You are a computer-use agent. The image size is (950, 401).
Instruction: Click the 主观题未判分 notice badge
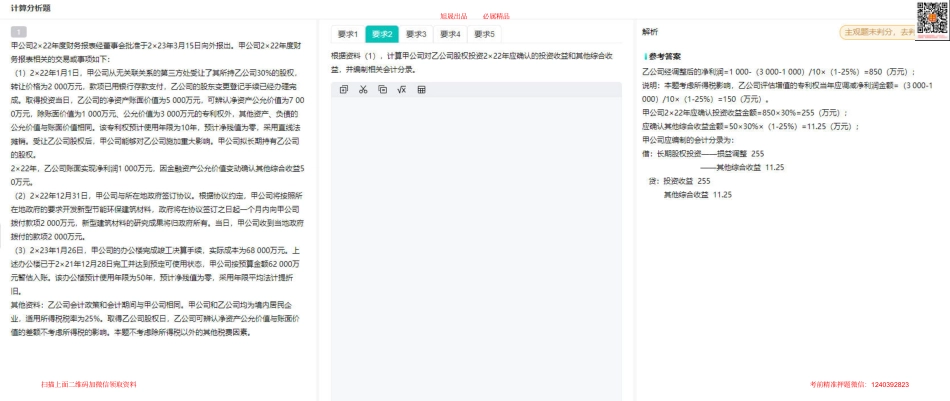(878, 32)
